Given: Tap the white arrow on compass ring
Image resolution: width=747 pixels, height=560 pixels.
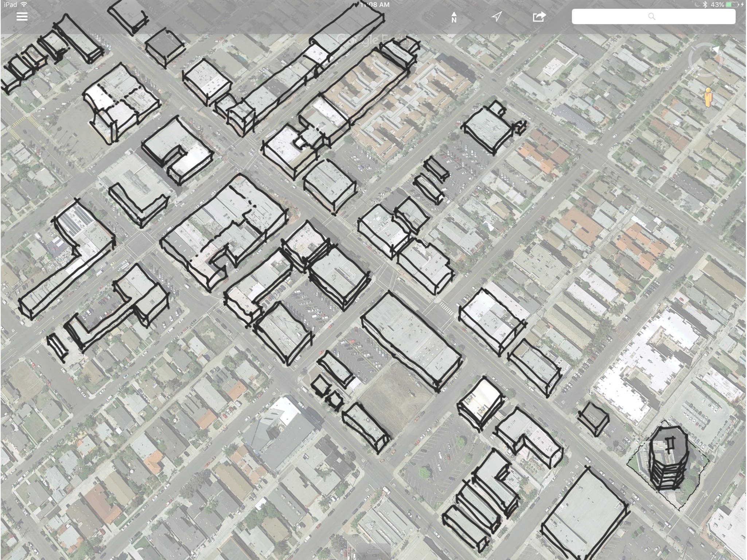Looking at the screenshot, I should pos(716,50).
